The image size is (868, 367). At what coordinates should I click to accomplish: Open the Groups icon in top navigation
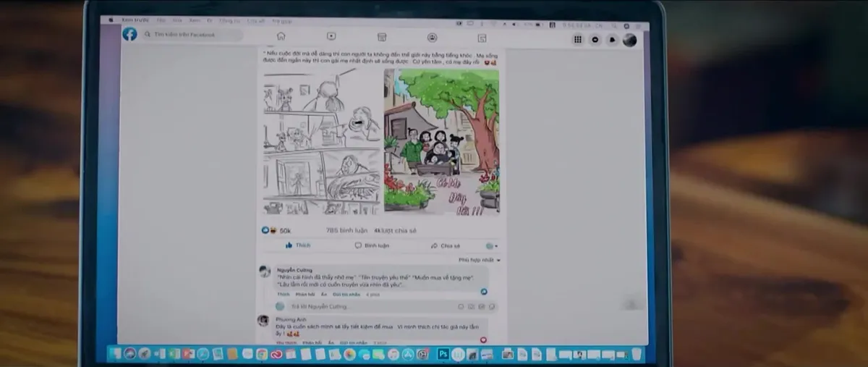tap(432, 38)
